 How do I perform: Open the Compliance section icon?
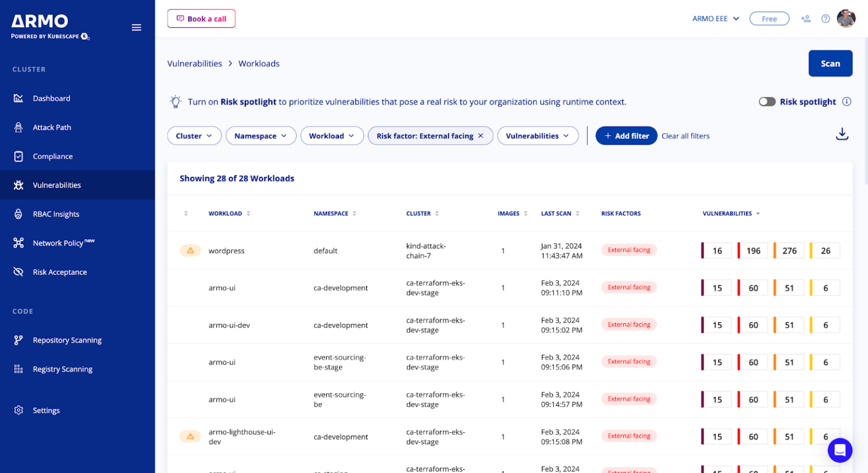click(19, 156)
